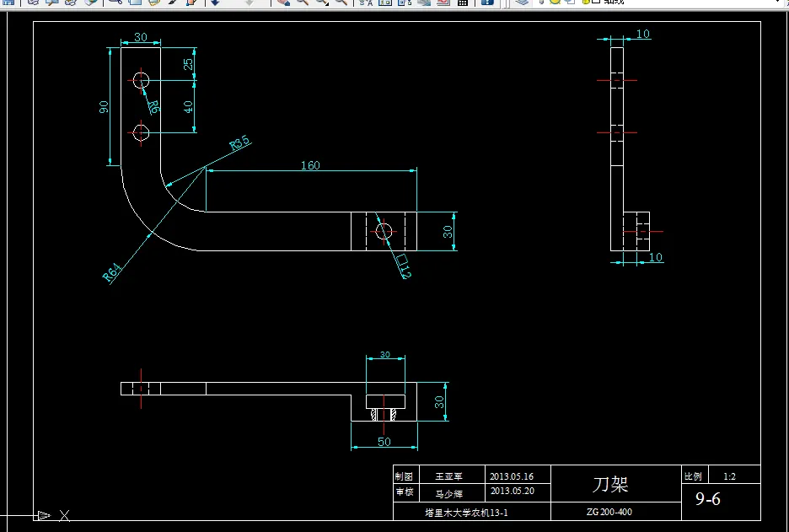Click the round hole inside the □12 block
The width and height of the screenshot is (789, 532).
(384, 231)
